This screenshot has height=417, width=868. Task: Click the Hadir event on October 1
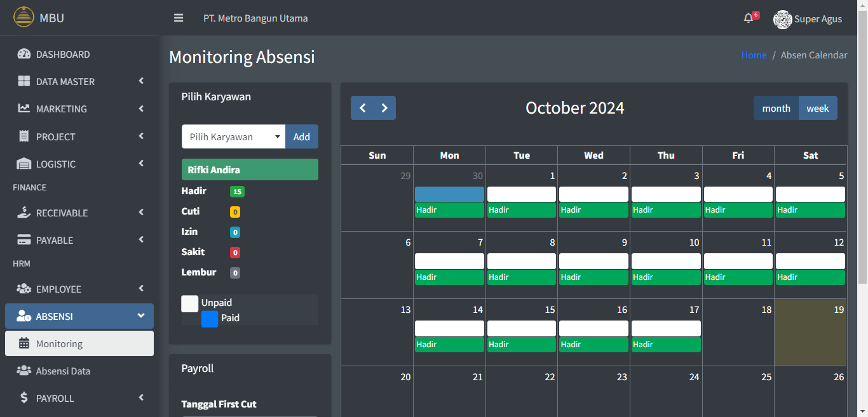[522, 210]
